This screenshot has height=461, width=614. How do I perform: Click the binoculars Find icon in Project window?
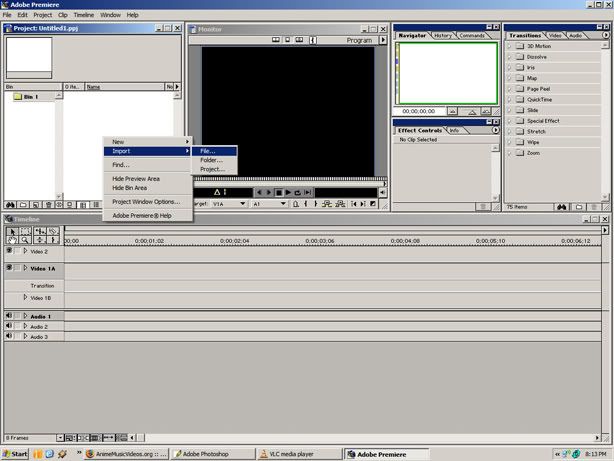(10, 205)
